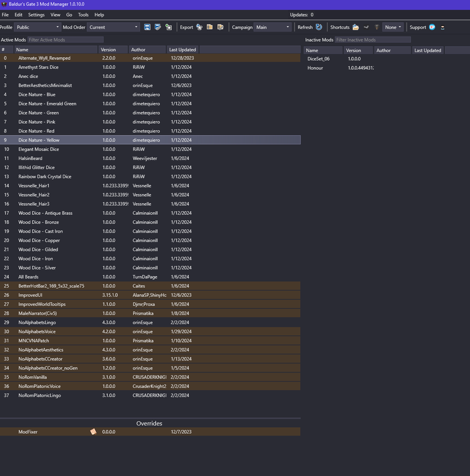Open the Profile dropdown set to Public
The width and height of the screenshot is (470, 476).
37,27
